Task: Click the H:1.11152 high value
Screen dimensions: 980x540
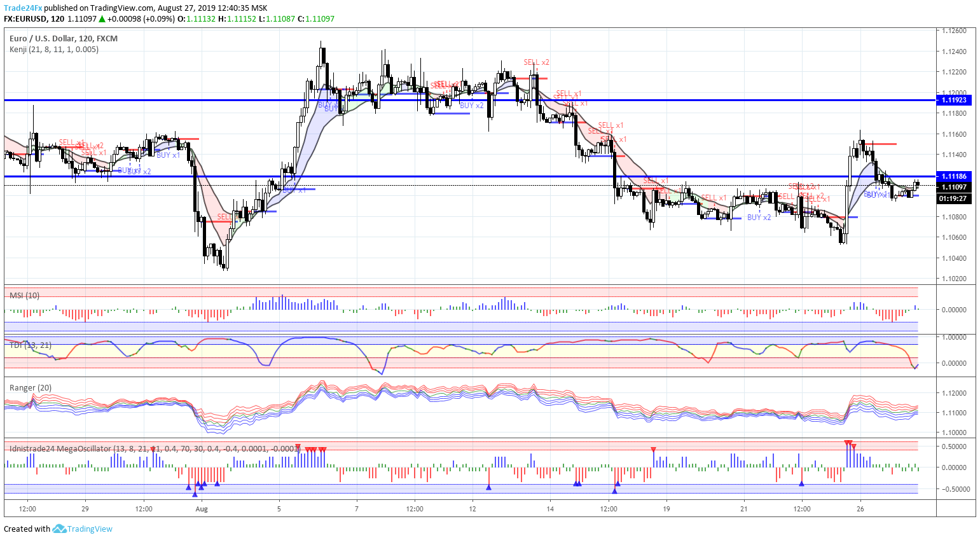Action: (237, 19)
